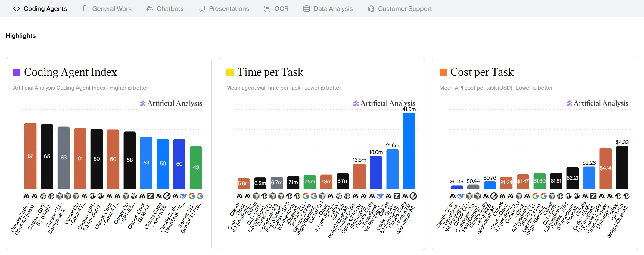Select the $4.14 bar in Cost per Task
Screen dimensions: 644x255
pos(606,168)
